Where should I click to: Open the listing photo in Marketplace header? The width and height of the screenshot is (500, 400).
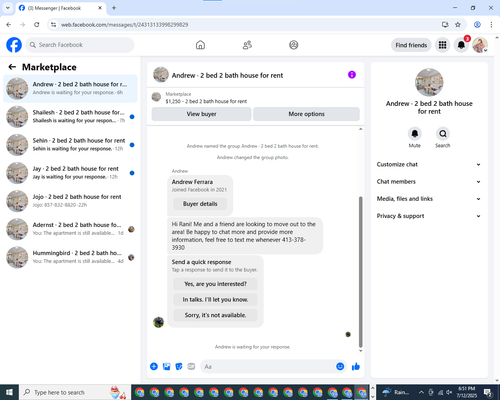[x=156, y=97]
